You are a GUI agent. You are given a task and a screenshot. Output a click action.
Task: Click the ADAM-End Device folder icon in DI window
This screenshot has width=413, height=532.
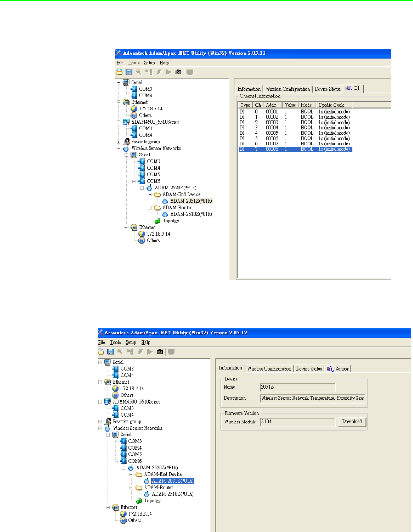pyautogui.click(x=157, y=194)
